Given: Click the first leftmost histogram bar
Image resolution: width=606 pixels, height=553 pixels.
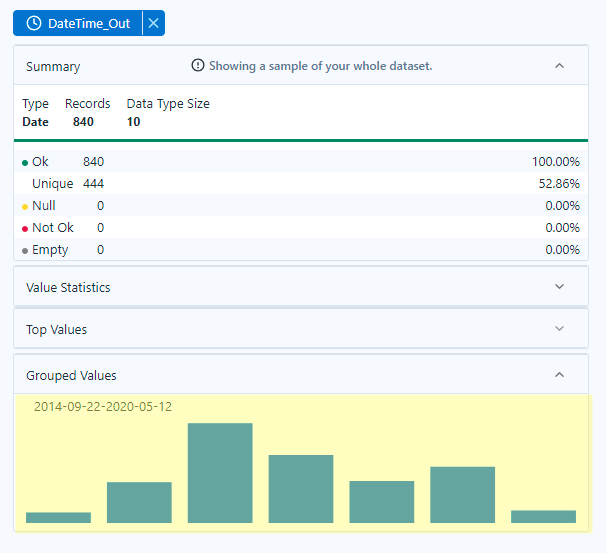Looking at the screenshot, I should [x=58, y=517].
